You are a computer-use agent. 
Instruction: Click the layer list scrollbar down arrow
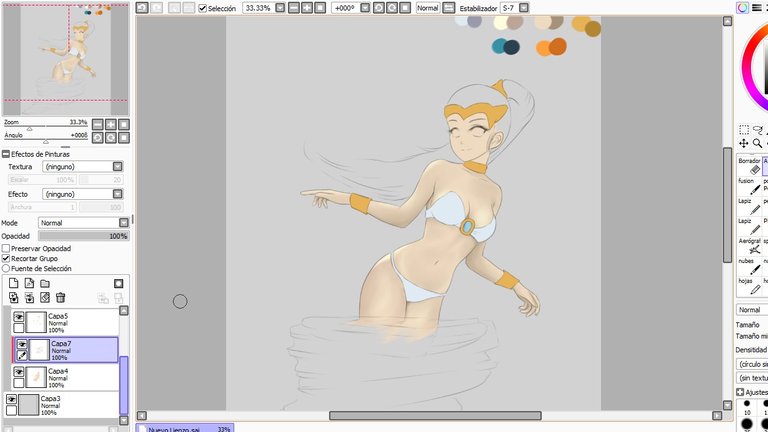[x=124, y=420]
